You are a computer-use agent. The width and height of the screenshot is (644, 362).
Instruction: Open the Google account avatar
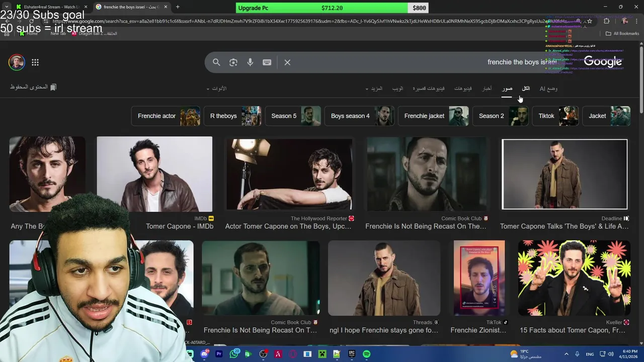(x=17, y=62)
